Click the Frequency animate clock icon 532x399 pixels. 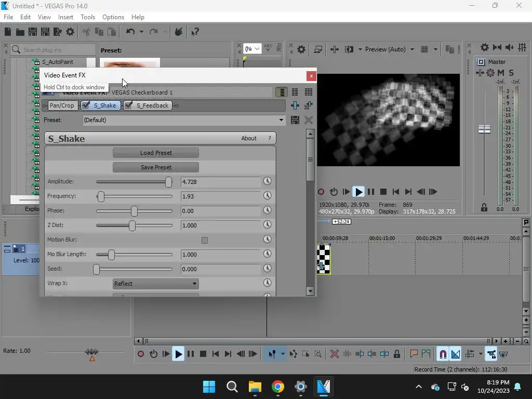coord(268,196)
